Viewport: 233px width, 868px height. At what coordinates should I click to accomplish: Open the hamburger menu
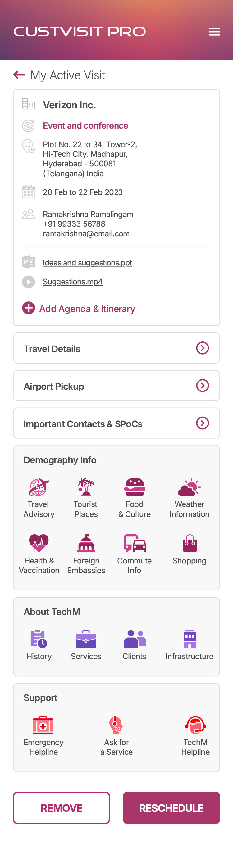(214, 32)
